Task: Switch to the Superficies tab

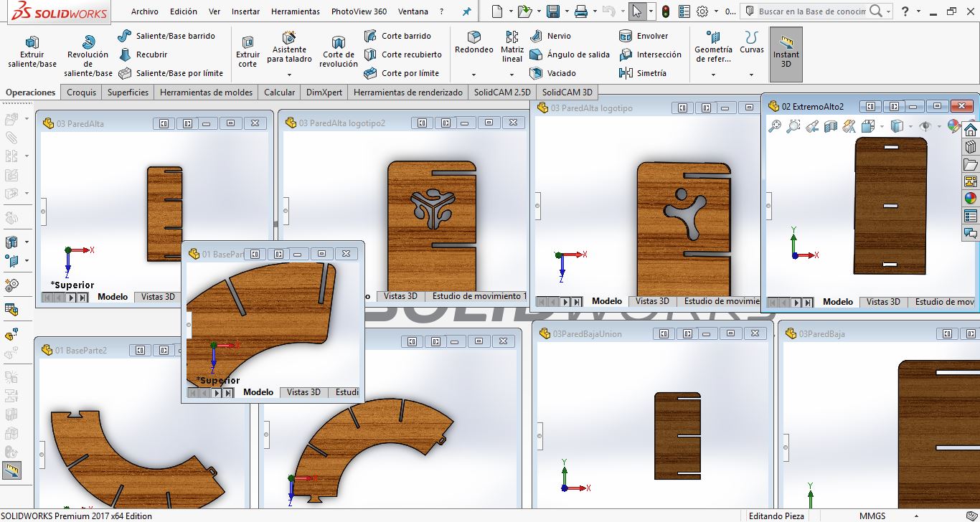Action: [128, 92]
